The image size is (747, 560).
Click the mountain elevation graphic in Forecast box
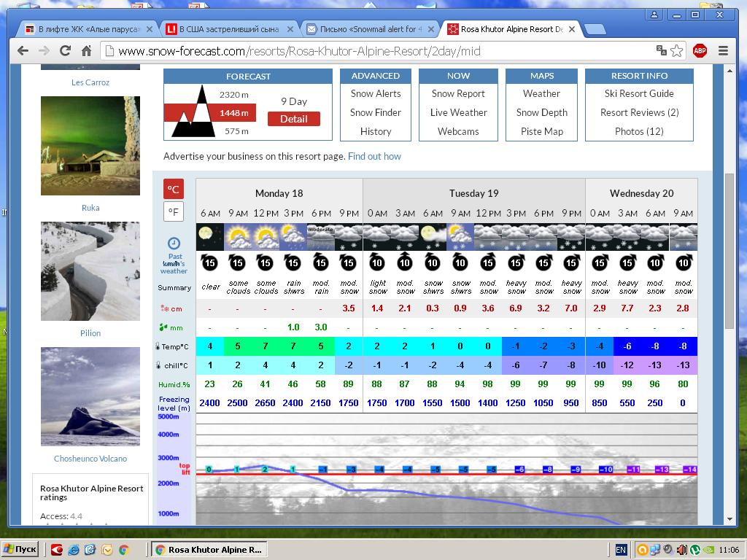[x=192, y=112]
